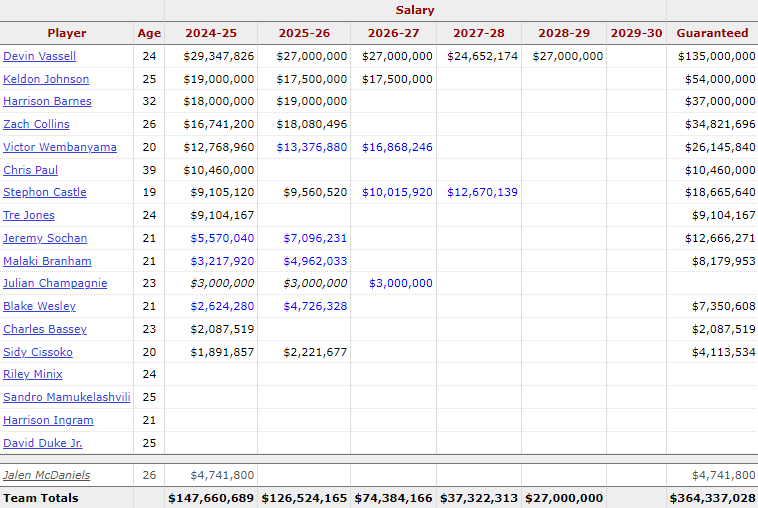Sort by Guaranteed column header
The image size is (758, 508).
tap(712, 33)
